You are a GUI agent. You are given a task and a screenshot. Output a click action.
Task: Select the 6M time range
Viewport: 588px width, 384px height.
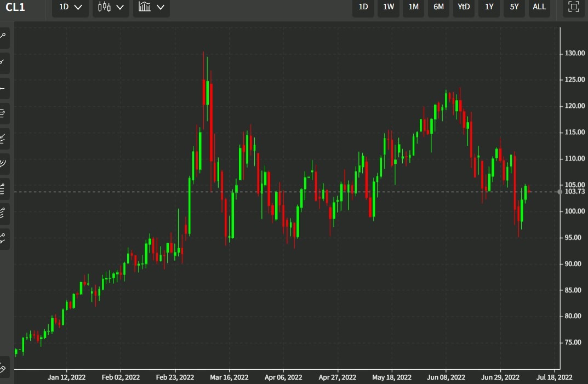(438, 8)
